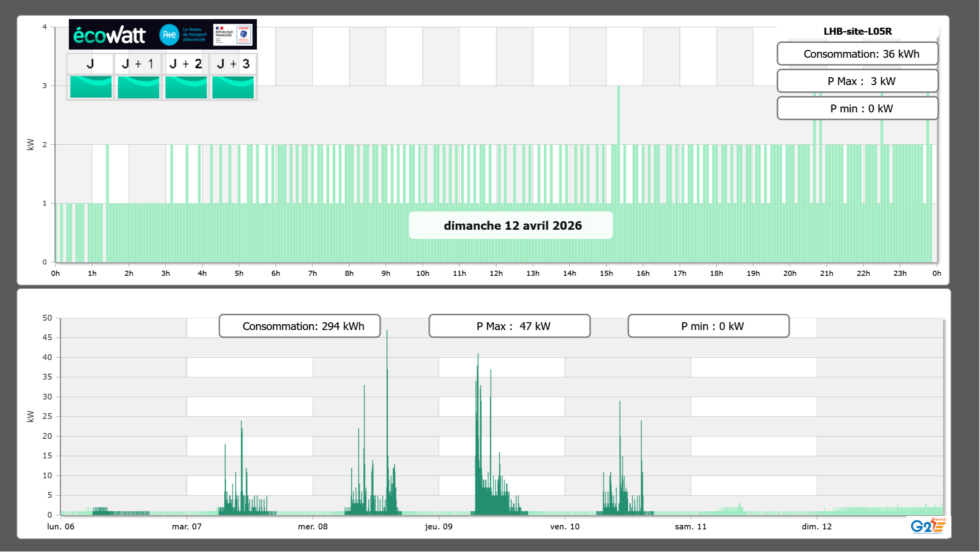Click the écoWatt logo

tap(109, 35)
